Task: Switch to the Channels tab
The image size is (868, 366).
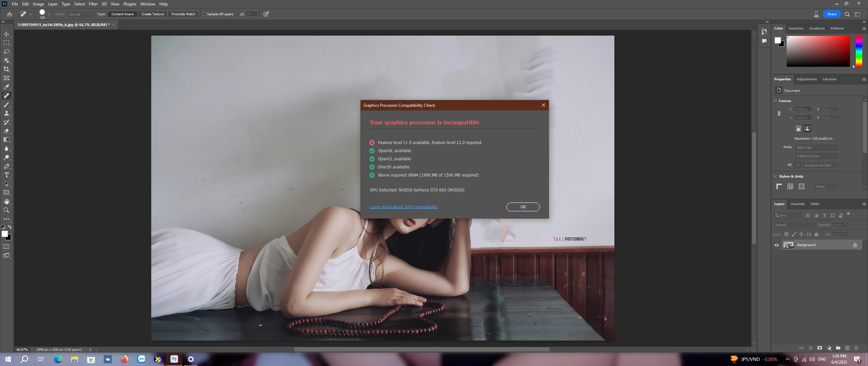Action: [x=797, y=204]
